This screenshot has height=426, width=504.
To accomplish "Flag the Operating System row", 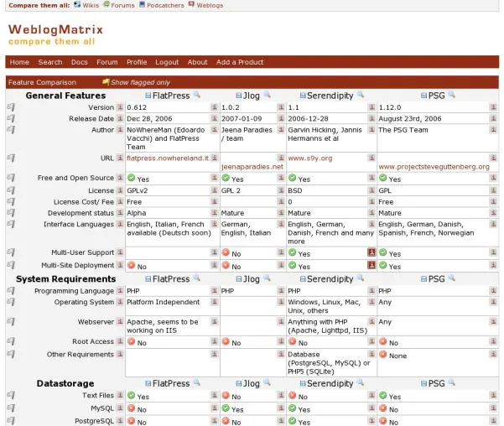I will pos(11,302).
